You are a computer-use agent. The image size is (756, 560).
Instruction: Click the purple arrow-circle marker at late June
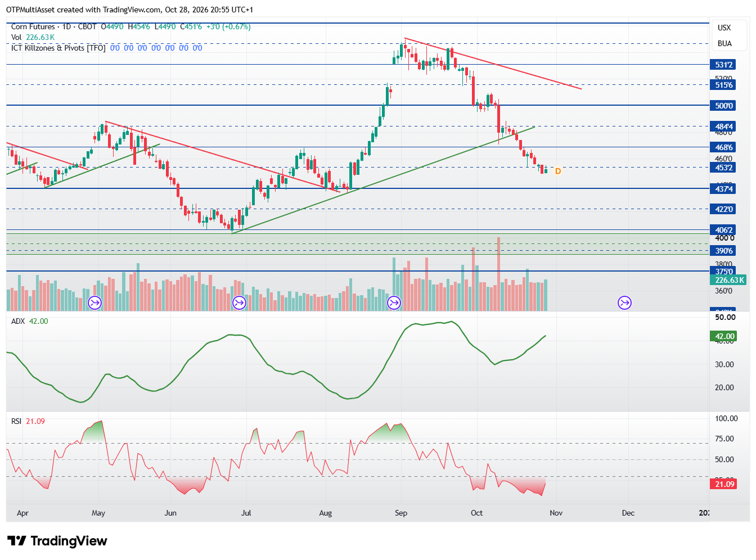239,303
